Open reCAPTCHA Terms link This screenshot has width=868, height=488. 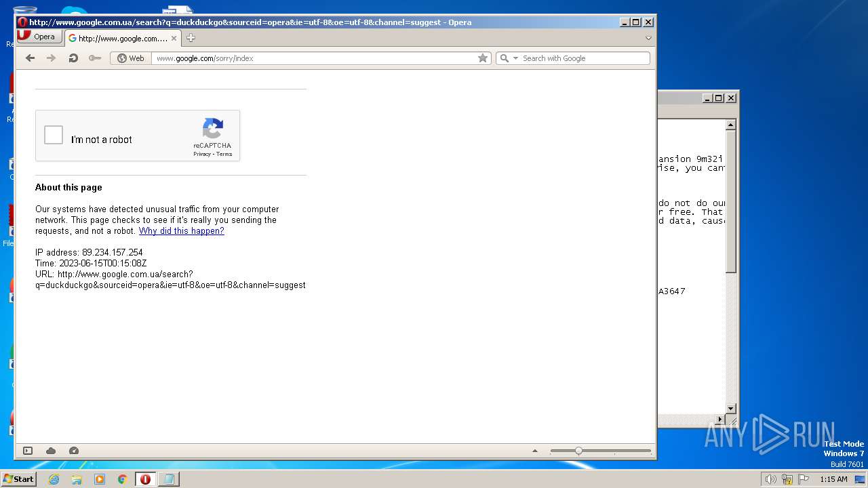(x=224, y=154)
